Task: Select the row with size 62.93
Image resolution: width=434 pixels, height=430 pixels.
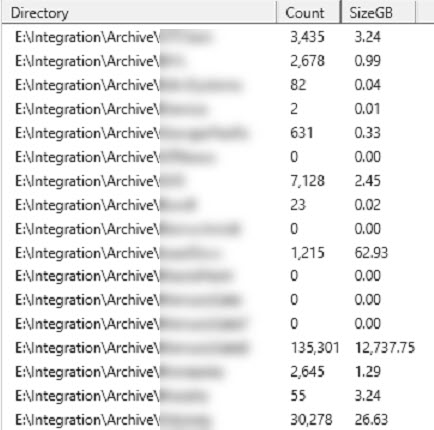Action: [218, 253]
